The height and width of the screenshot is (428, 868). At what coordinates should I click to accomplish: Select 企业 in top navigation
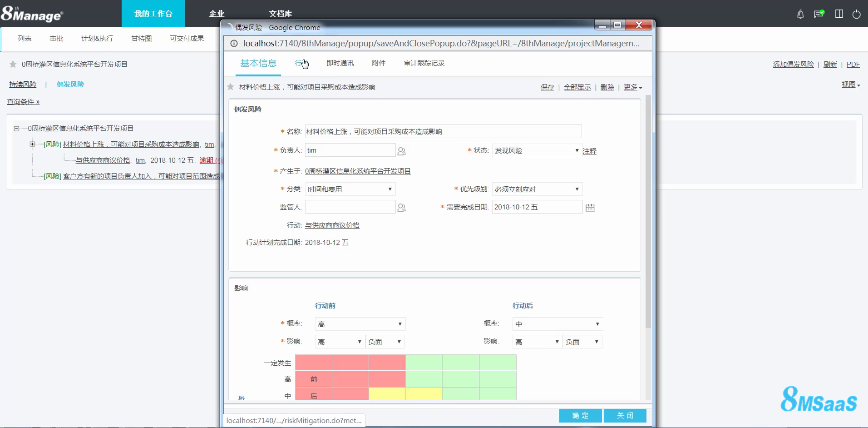[217, 14]
